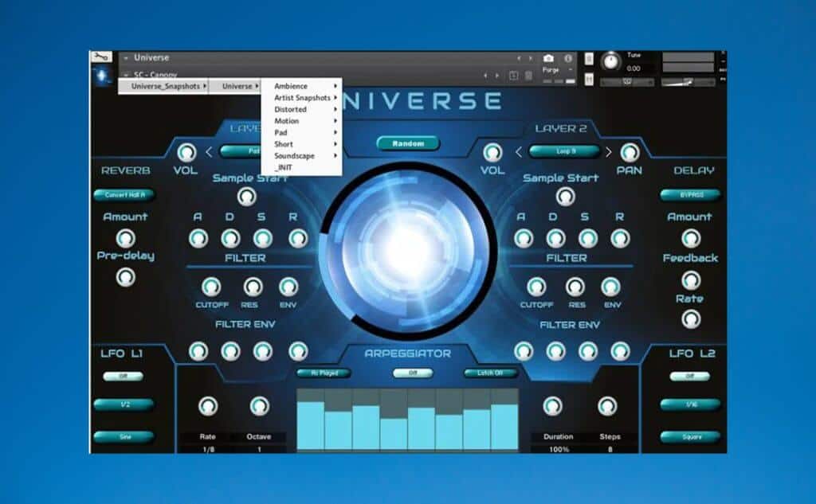Expand the Distorted snapshot category
Viewport: 816px width, 504px height.
(302, 109)
